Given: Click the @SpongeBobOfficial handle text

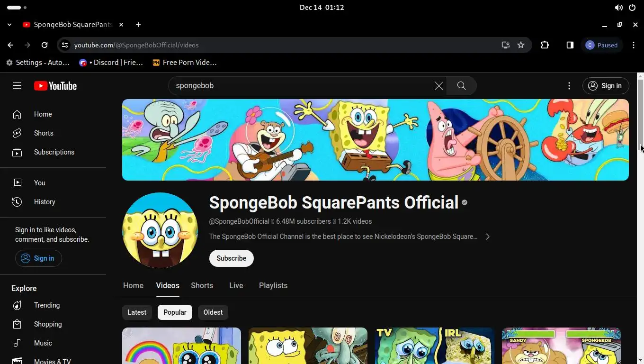Looking at the screenshot, I should click(x=239, y=221).
